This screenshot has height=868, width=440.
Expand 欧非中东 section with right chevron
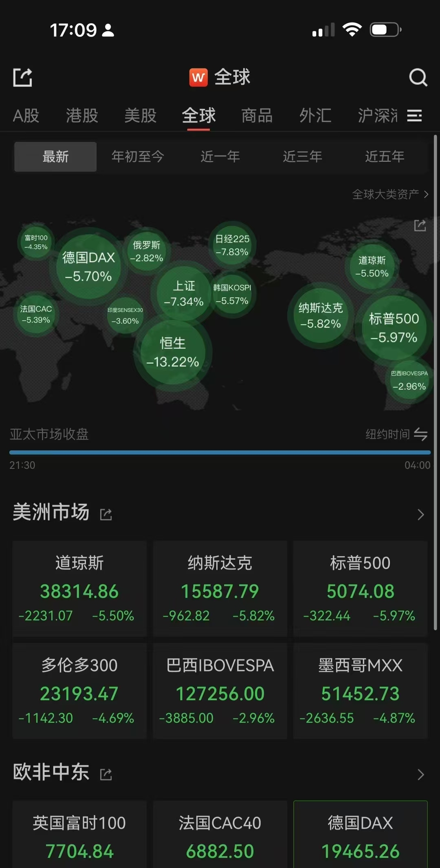421,774
